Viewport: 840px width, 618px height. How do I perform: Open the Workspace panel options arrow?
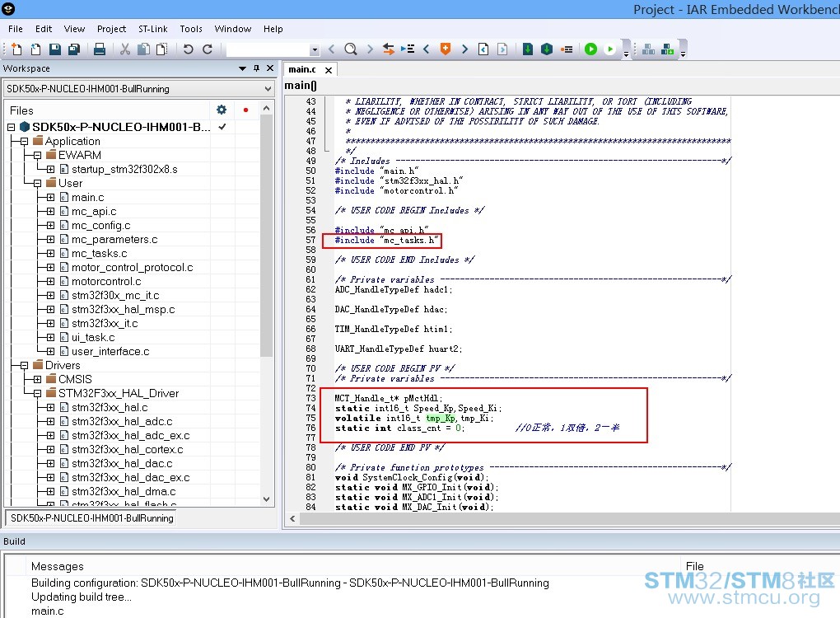(x=242, y=68)
